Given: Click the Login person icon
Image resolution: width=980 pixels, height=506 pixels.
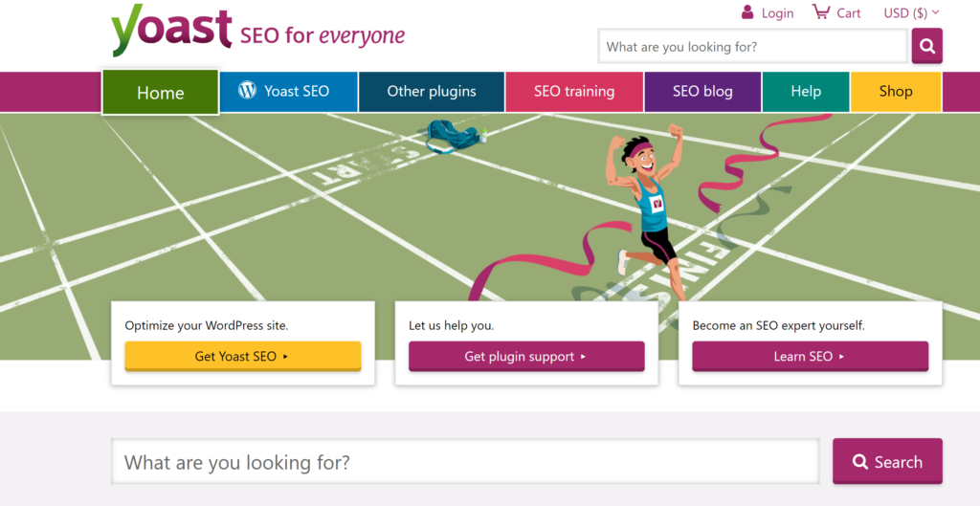Looking at the screenshot, I should [747, 11].
